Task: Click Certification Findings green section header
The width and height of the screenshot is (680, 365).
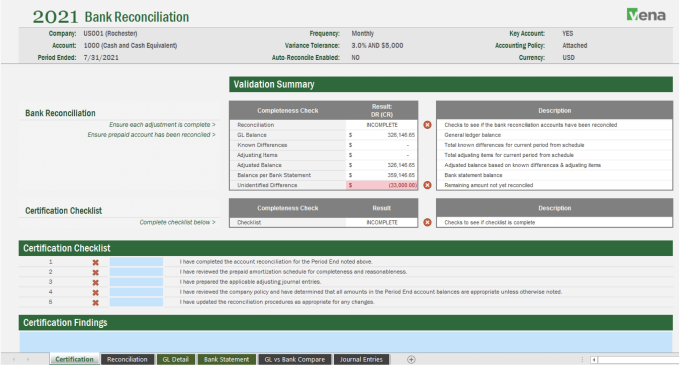Action: point(346,323)
